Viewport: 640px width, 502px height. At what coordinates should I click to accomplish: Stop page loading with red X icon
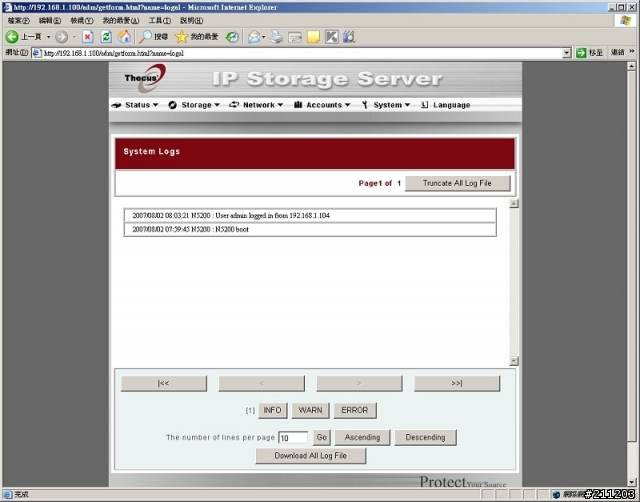[87, 37]
